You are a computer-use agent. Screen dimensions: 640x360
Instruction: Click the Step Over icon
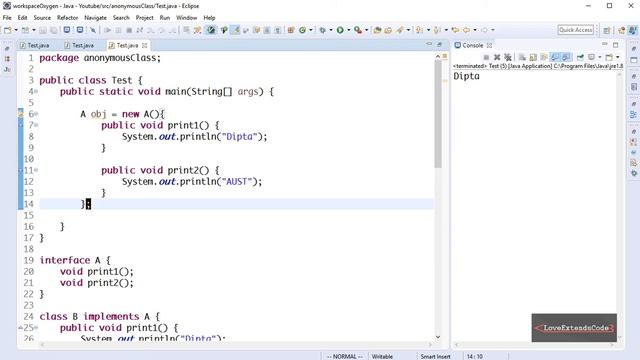pos(162,30)
